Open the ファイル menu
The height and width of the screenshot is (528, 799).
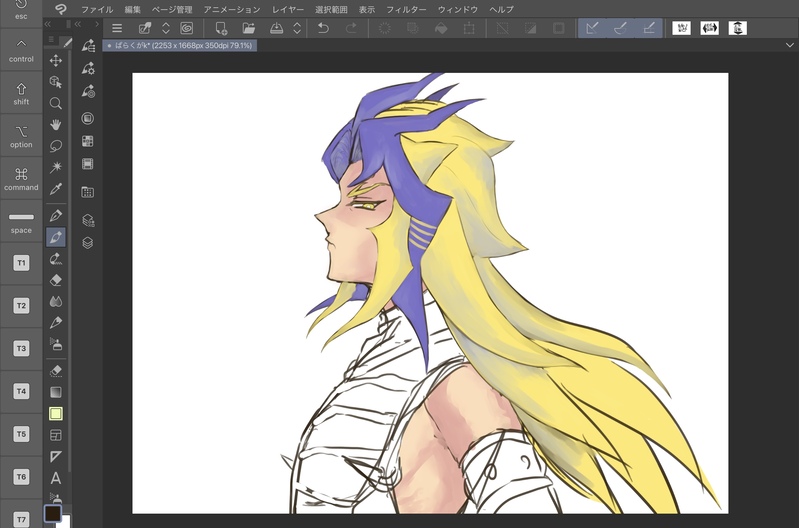coord(97,9)
